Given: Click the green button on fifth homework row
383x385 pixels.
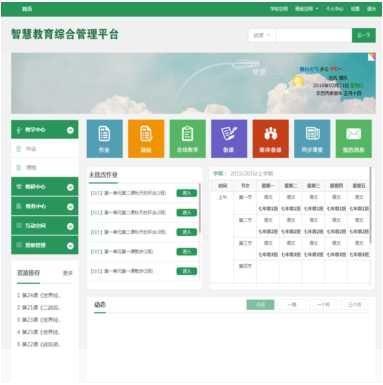Looking at the screenshot, I should pyautogui.click(x=187, y=271).
